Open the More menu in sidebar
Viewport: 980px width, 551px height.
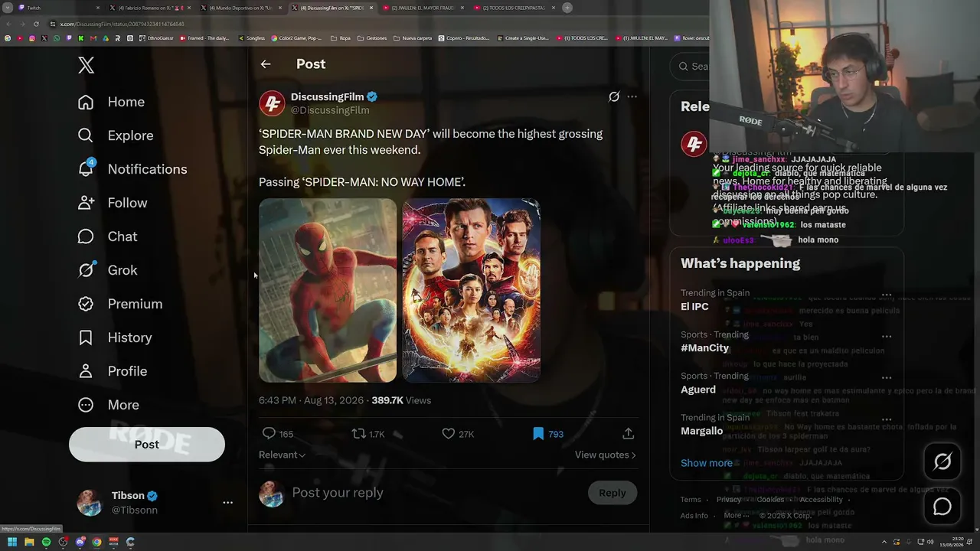pos(109,405)
